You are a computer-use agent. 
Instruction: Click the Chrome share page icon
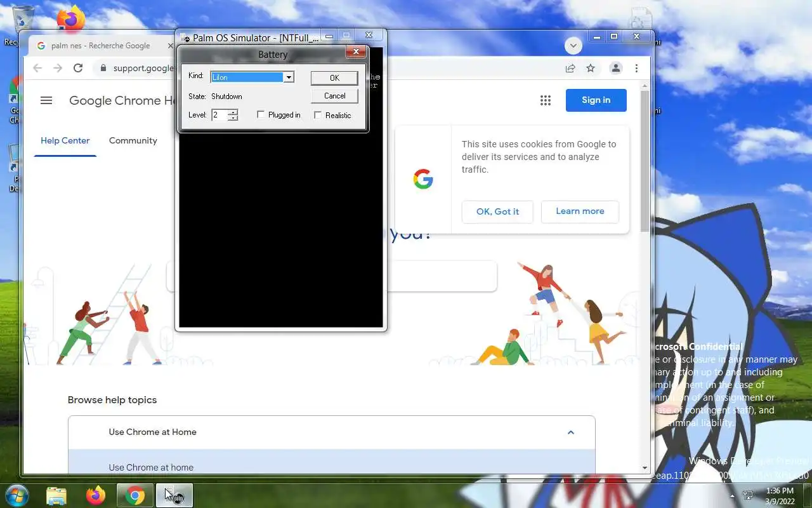(x=570, y=68)
